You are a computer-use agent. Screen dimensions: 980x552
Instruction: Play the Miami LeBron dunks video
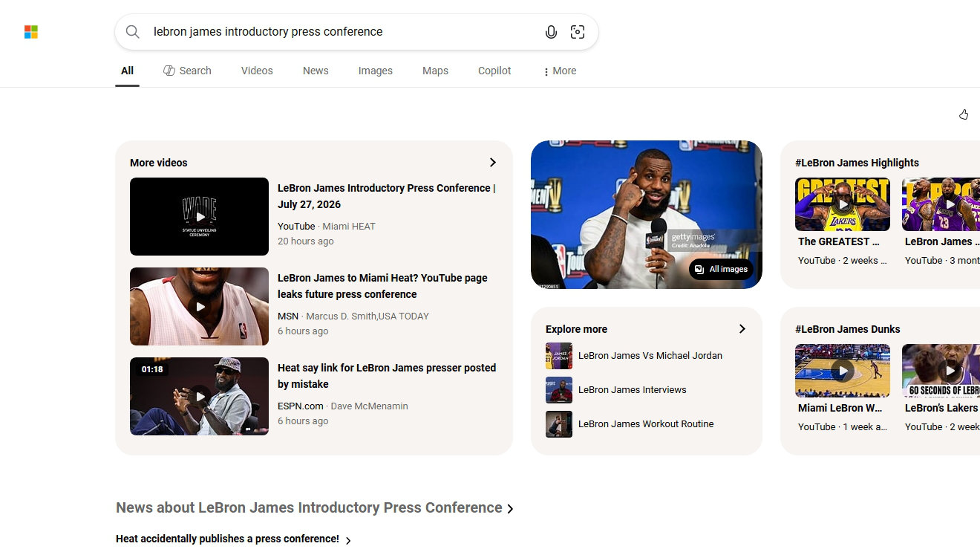pos(843,371)
